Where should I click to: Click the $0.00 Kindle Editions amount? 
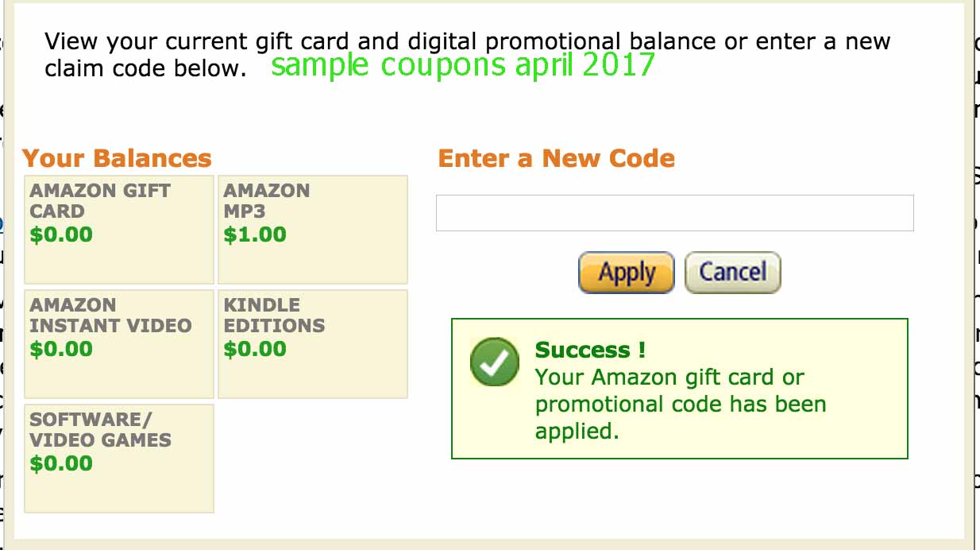[255, 350]
